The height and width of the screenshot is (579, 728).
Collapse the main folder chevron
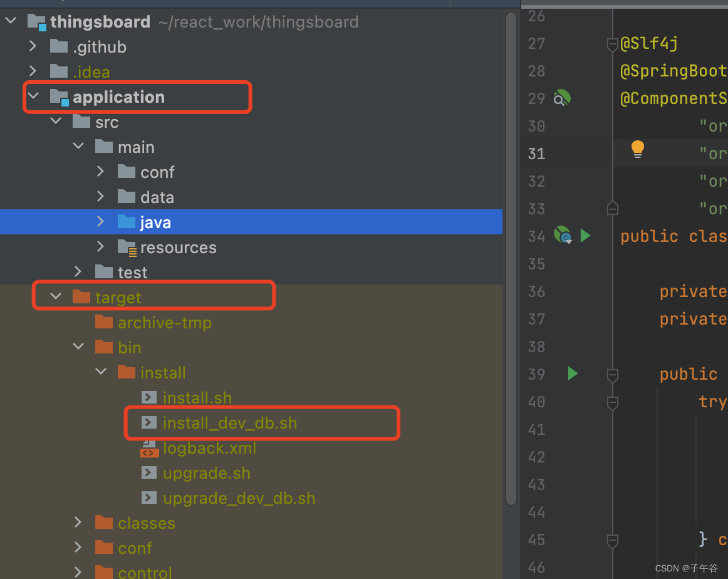78,146
